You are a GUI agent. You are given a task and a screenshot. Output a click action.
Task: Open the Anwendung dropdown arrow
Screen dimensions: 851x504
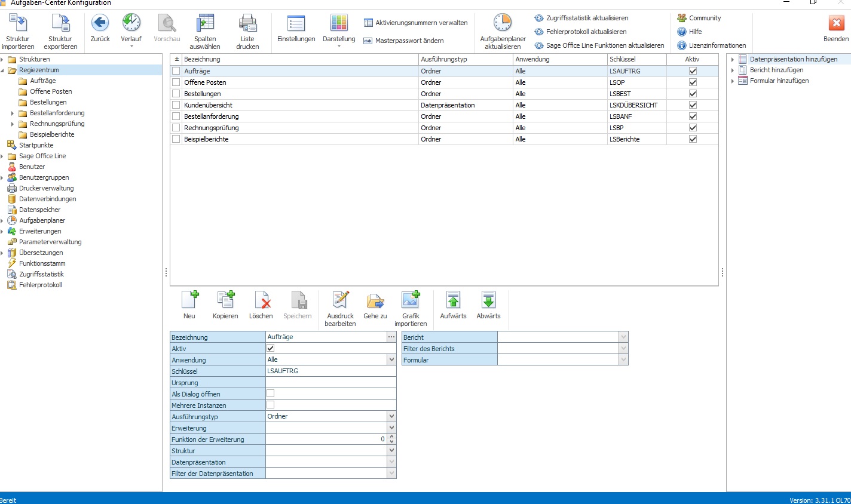click(x=391, y=359)
